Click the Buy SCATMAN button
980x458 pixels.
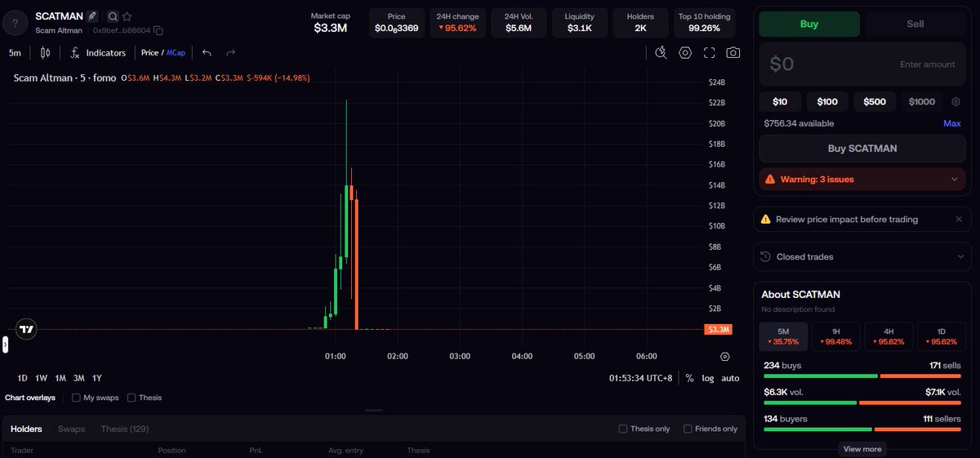pyautogui.click(x=862, y=149)
